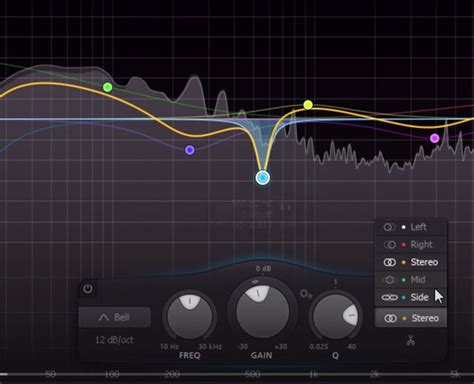Click the GAIN knob
This screenshot has height=384, width=474.
[x=262, y=311]
